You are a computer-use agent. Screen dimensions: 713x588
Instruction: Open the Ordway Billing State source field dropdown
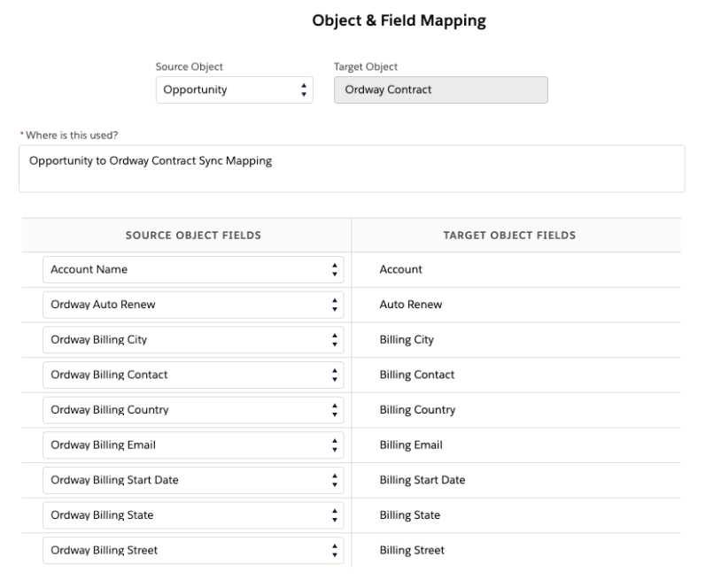pyautogui.click(x=193, y=515)
